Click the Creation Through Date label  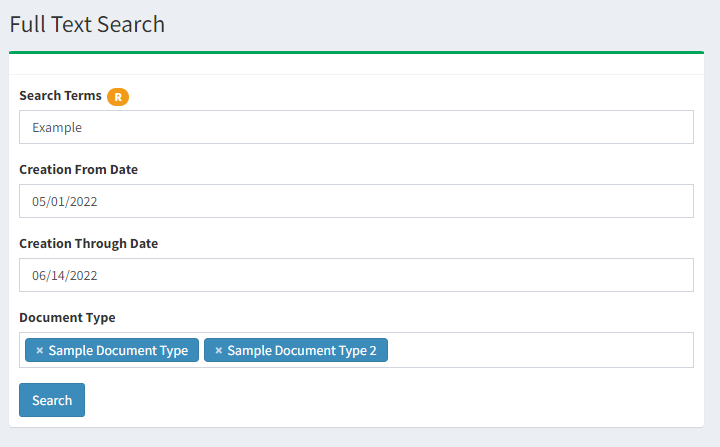click(x=89, y=243)
